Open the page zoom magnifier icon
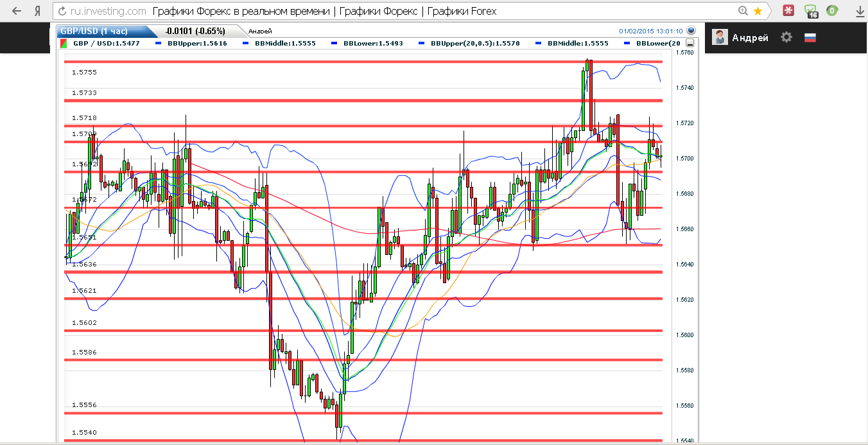Viewport: 868px width, 445px height. click(x=743, y=11)
